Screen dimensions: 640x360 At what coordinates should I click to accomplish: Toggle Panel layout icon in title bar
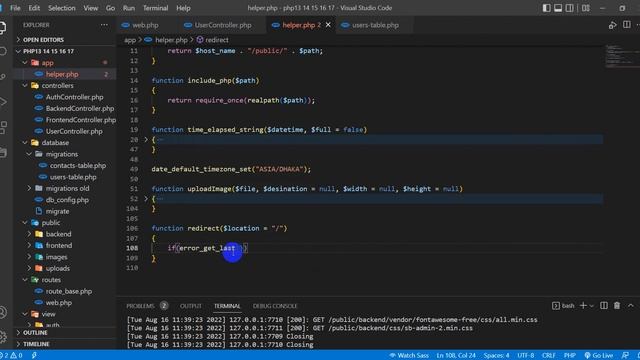tap(558, 8)
